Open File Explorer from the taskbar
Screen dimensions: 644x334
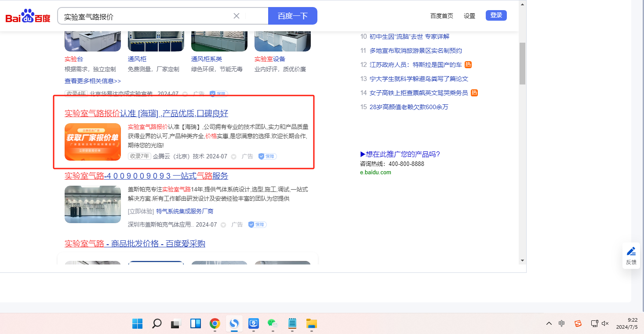point(311,324)
